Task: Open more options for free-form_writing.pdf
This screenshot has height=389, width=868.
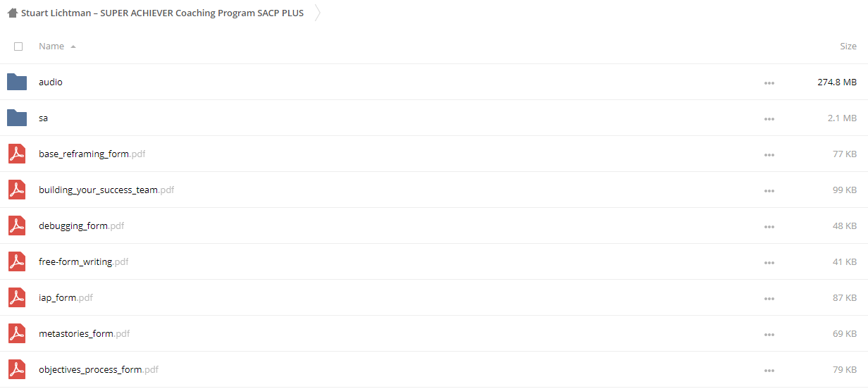Action: click(769, 263)
